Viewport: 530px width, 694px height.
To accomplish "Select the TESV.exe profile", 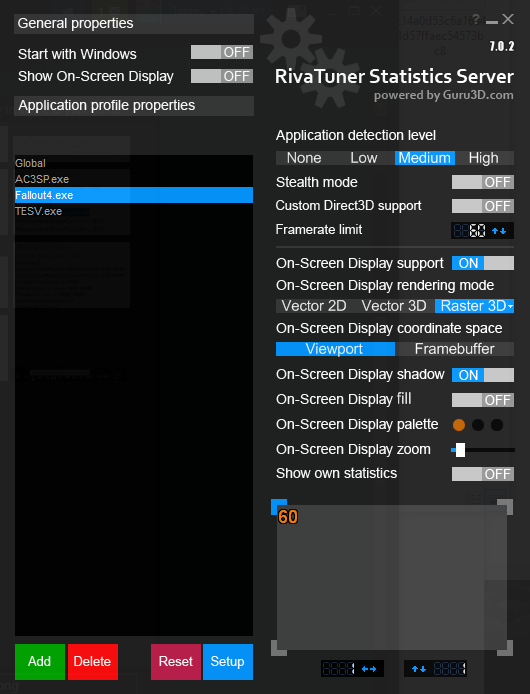I will point(39,211).
